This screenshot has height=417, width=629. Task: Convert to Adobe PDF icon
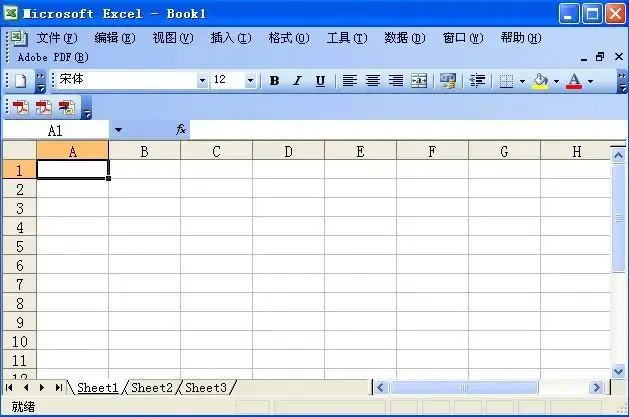click(x=20, y=107)
